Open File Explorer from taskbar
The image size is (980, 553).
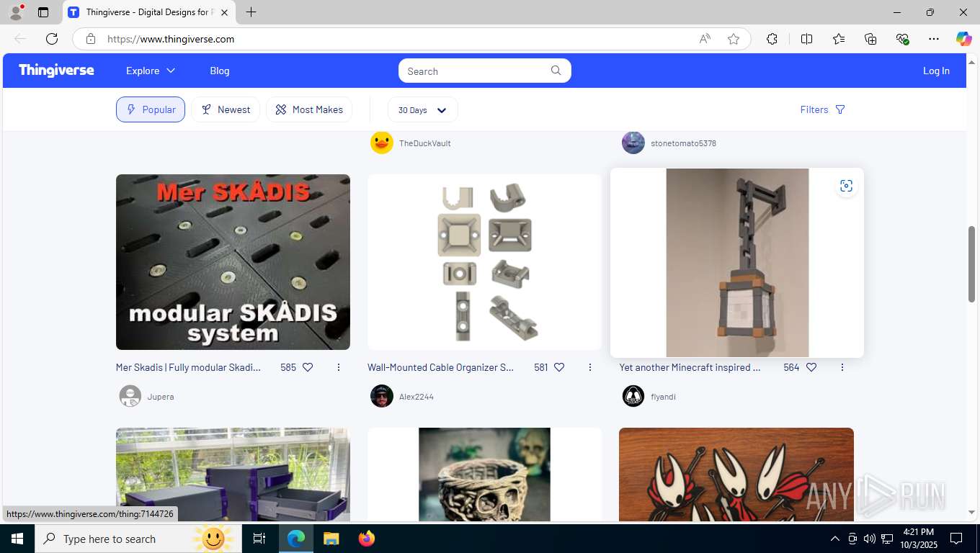click(x=331, y=539)
